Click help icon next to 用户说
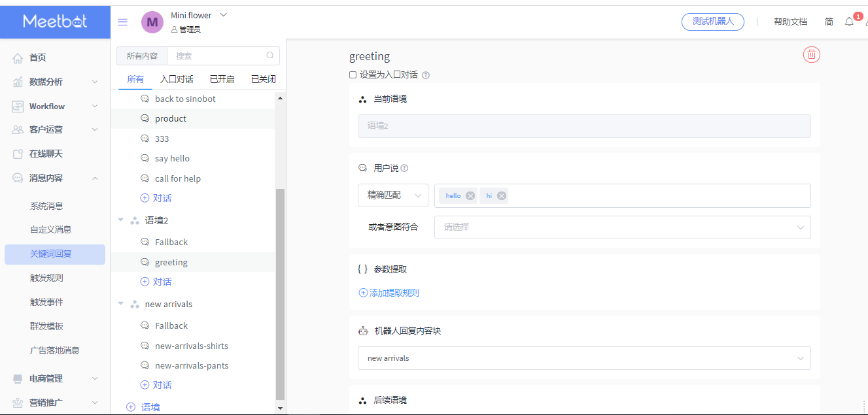 [x=404, y=168]
